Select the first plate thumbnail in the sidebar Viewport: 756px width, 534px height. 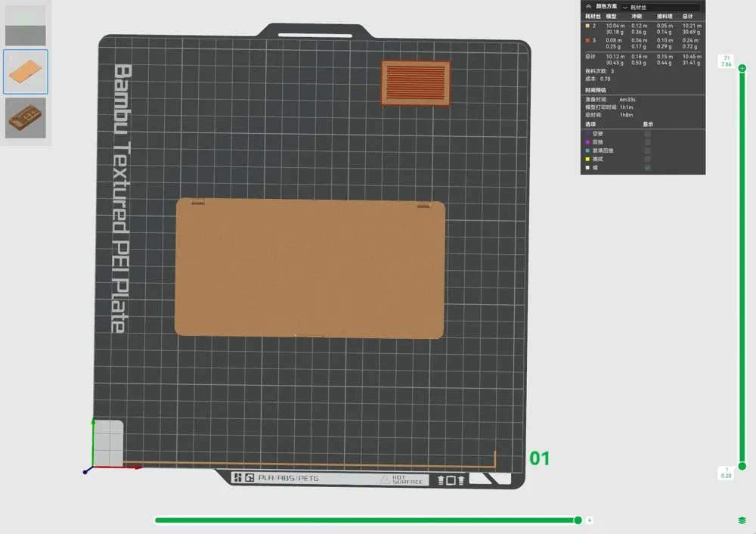pos(25,25)
